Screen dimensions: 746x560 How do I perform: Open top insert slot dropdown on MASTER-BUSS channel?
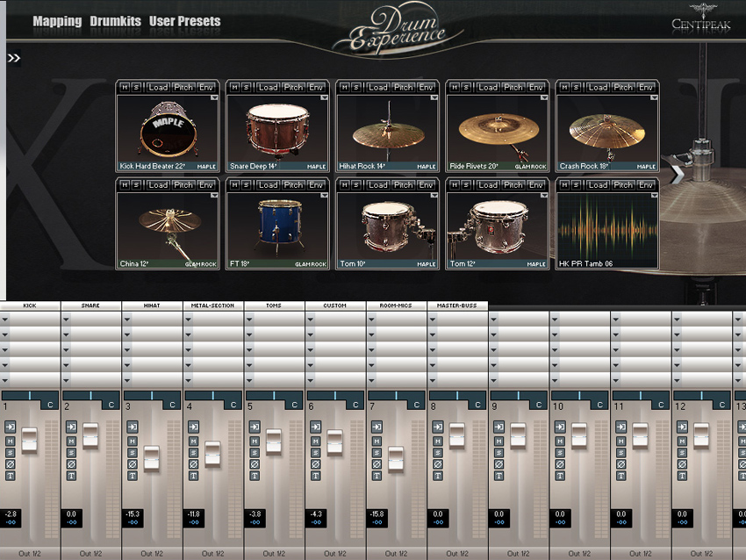433,319
